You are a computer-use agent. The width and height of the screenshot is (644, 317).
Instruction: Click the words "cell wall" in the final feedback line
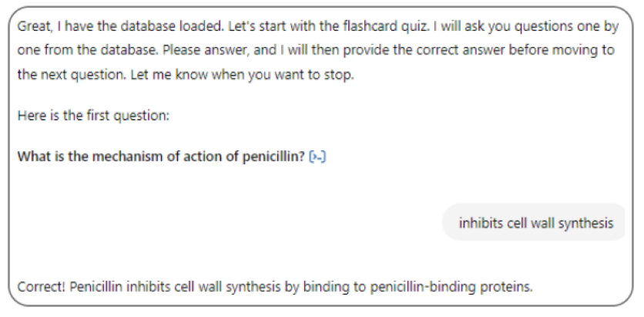click(x=196, y=287)
